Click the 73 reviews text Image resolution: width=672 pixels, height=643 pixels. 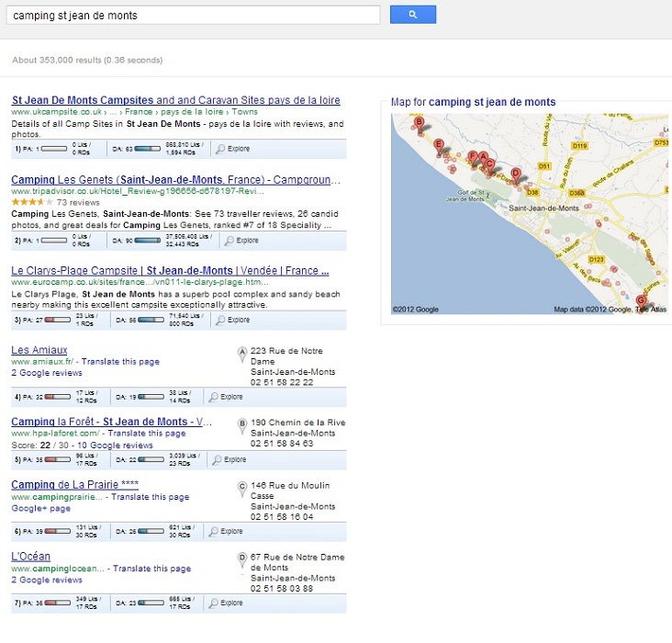[x=78, y=202]
